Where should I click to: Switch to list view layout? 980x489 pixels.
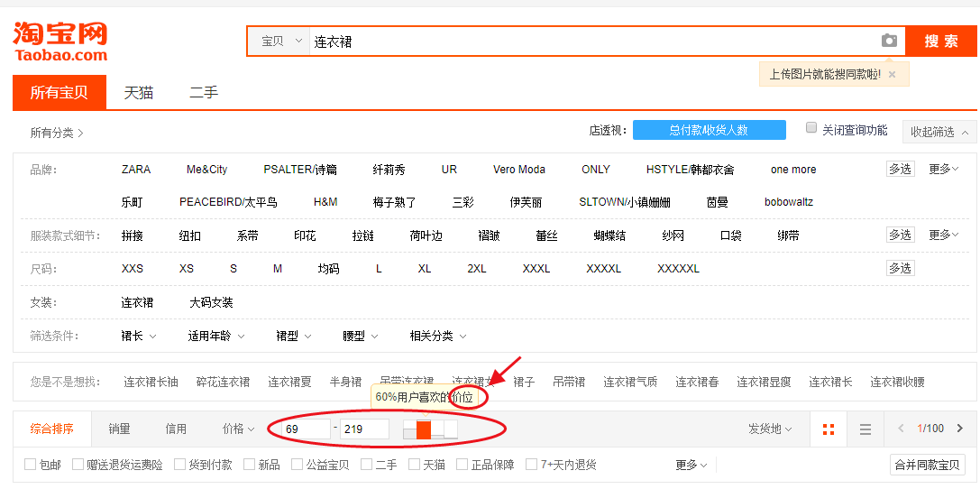pos(865,429)
